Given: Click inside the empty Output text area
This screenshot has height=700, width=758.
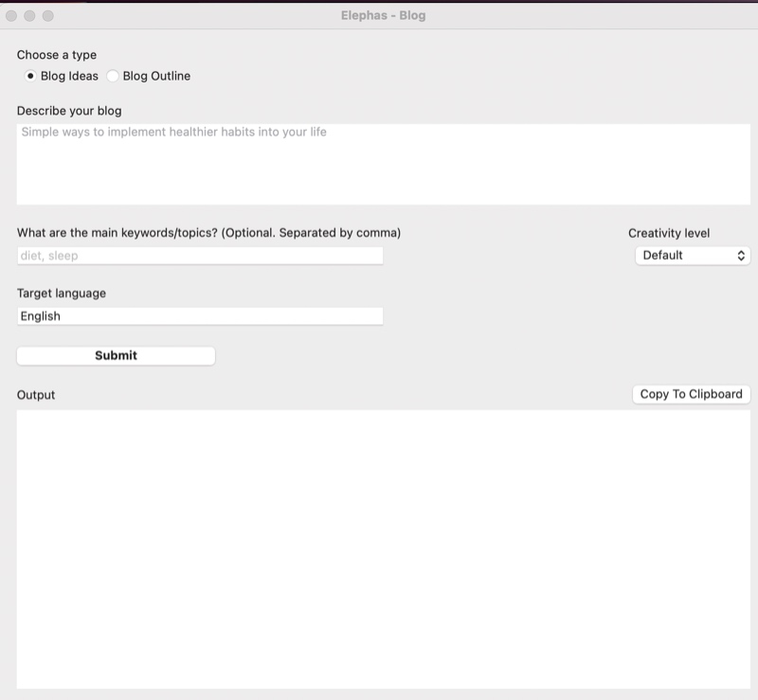Looking at the screenshot, I should (383, 549).
